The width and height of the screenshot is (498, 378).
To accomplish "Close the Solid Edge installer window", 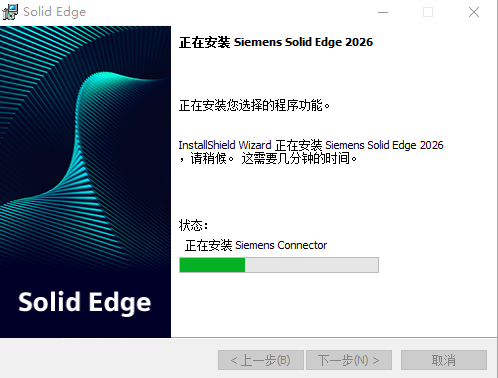I will (x=474, y=12).
